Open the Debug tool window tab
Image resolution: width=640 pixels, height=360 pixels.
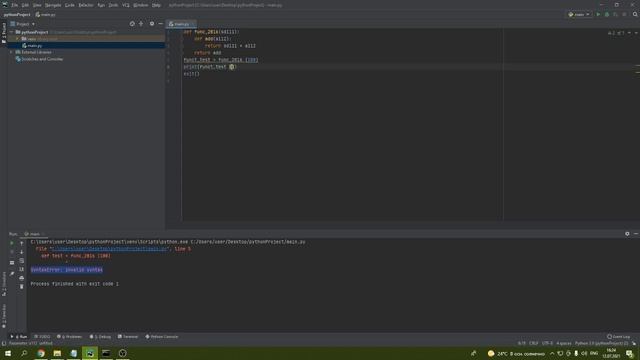[x=100, y=337]
